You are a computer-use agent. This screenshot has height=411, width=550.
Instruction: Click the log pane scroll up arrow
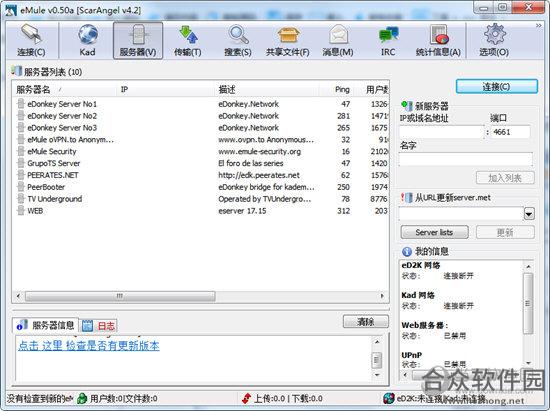click(x=377, y=342)
